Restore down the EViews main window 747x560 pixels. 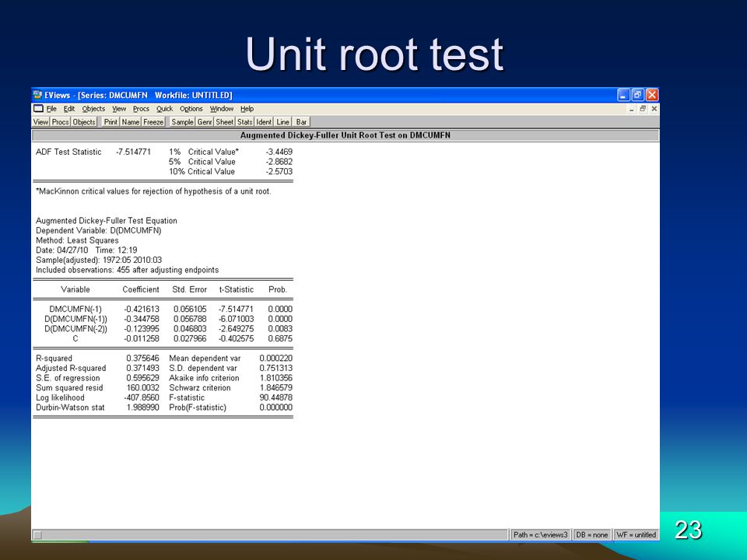pos(637,95)
